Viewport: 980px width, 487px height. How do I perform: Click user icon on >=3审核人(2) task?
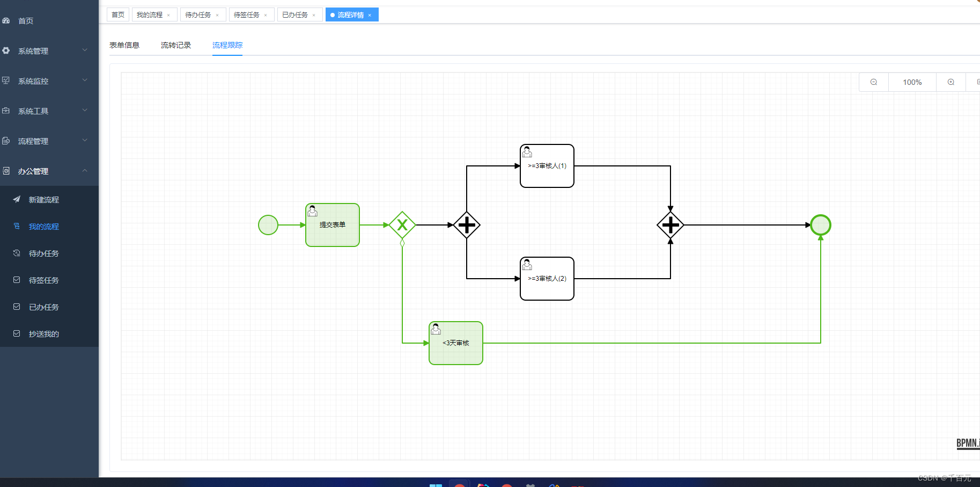[527, 265]
